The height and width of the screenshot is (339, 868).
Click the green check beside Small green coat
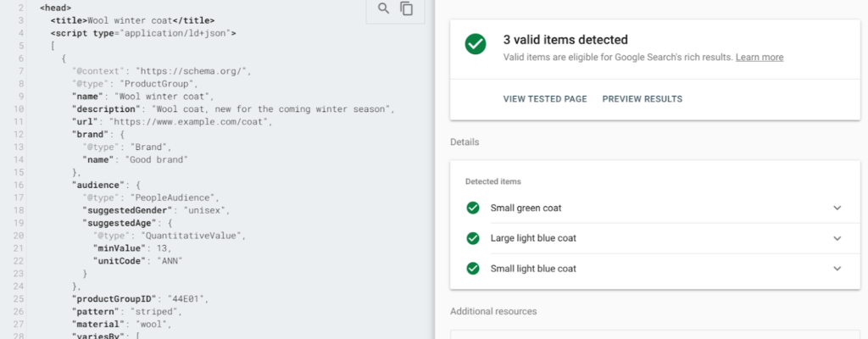click(473, 208)
